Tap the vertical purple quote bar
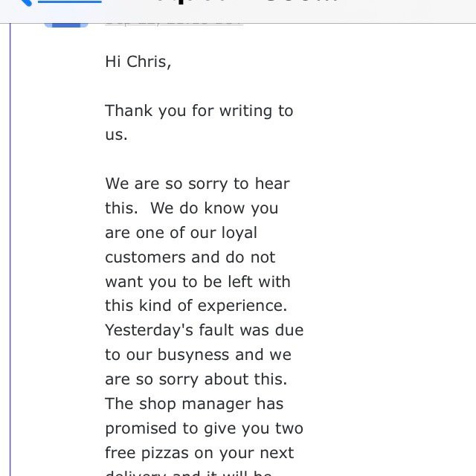Screen dimensions: 476x476 pyautogui.click(x=10, y=250)
